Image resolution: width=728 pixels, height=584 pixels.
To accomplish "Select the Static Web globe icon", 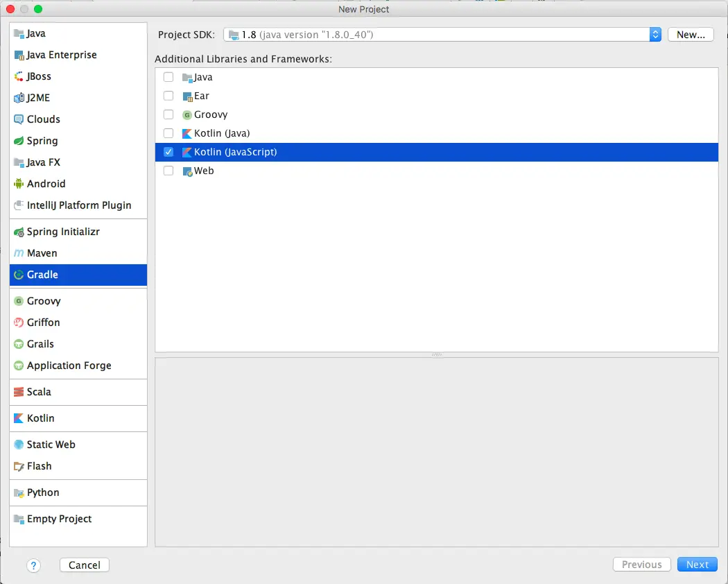I will (x=19, y=445).
